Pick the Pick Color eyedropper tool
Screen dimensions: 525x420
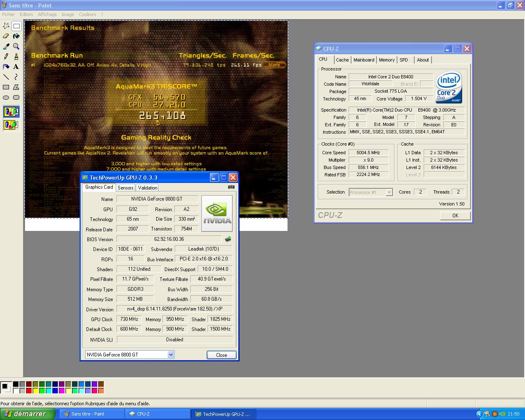click(x=6, y=46)
